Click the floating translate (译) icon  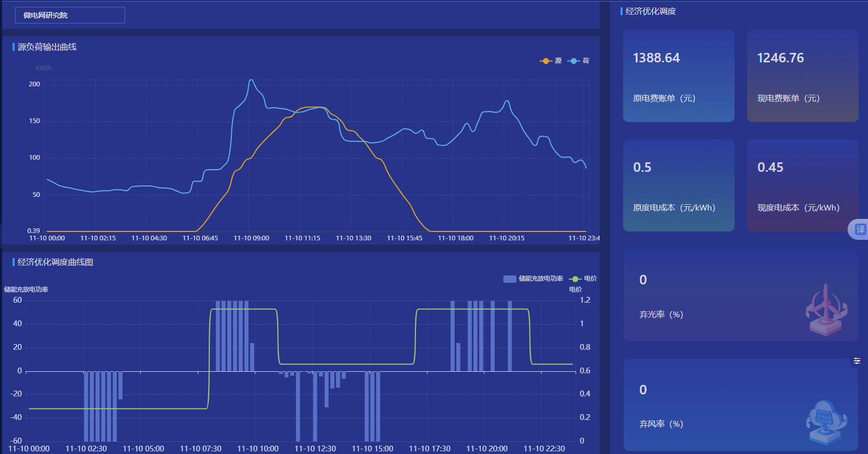(860, 229)
